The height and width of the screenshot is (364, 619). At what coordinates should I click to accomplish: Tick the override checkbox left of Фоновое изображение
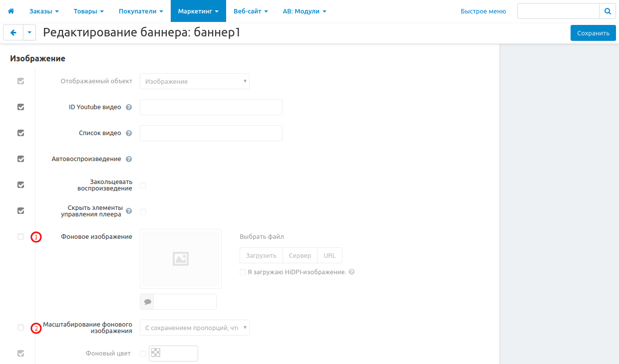click(20, 237)
